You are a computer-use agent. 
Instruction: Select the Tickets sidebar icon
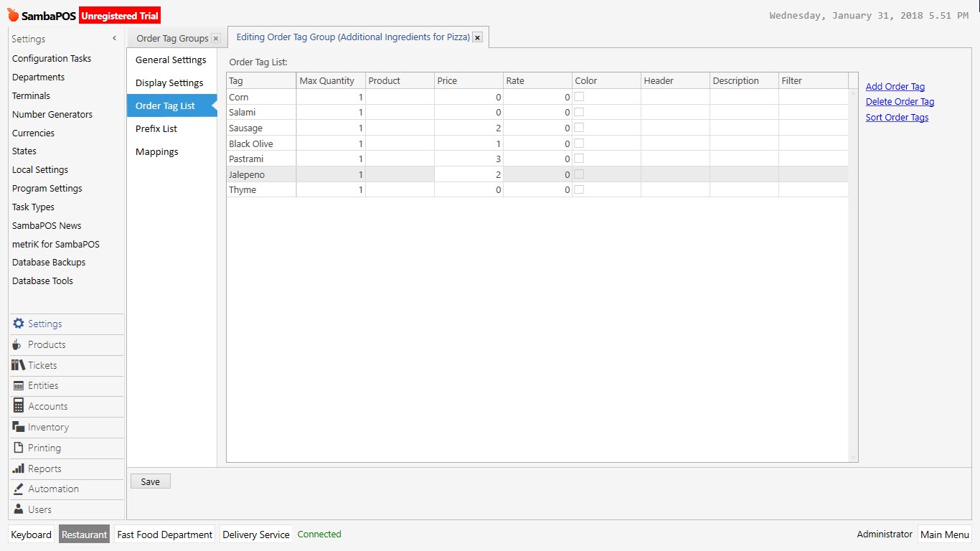point(18,365)
